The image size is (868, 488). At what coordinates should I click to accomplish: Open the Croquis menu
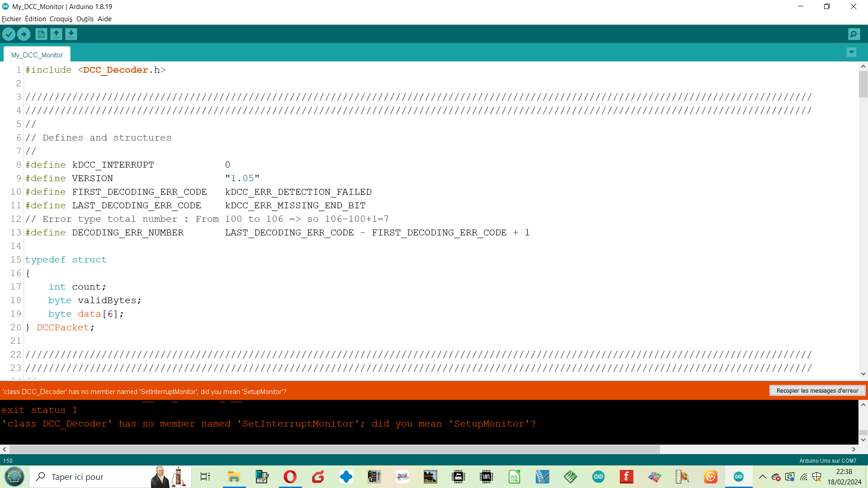(61, 19)
